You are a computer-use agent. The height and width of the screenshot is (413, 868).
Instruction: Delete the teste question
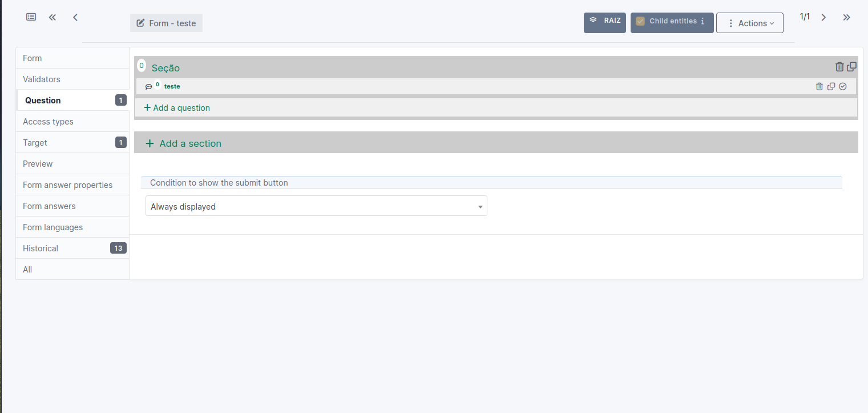coord(819,86)
